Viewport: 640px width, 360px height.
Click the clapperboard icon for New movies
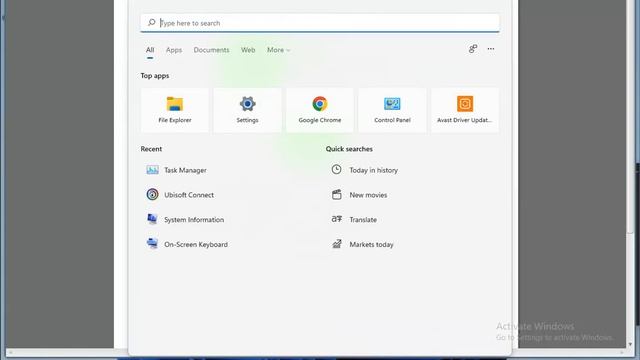coord(336,195)
